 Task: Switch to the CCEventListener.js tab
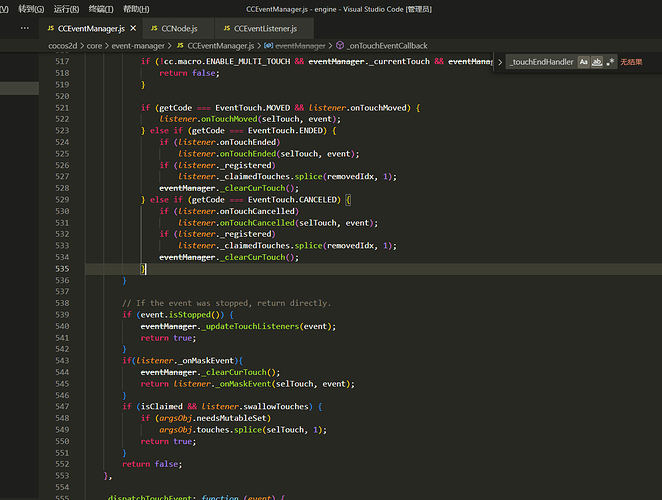point(265,29)
